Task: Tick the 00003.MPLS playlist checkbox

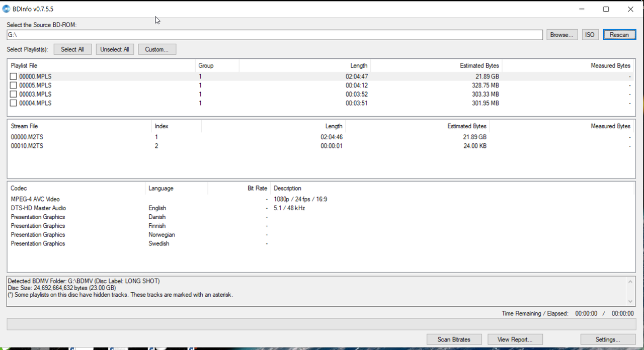Action: coord(14,94)
